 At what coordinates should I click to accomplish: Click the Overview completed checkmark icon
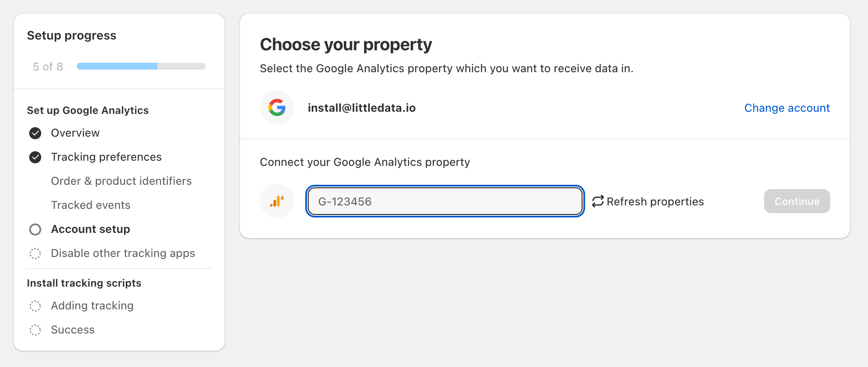tap(35, 133)
